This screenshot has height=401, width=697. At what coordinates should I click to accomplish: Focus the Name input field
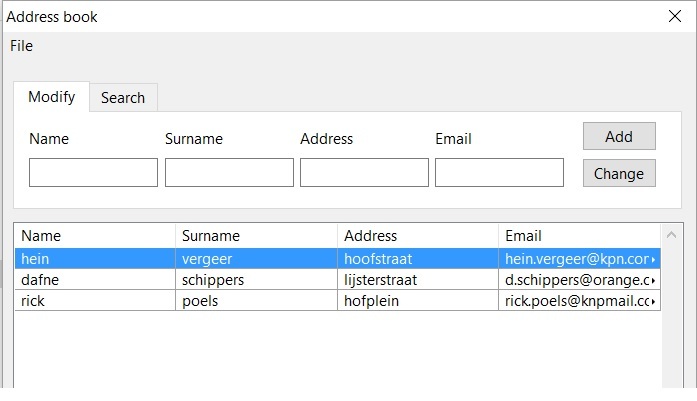93,172
